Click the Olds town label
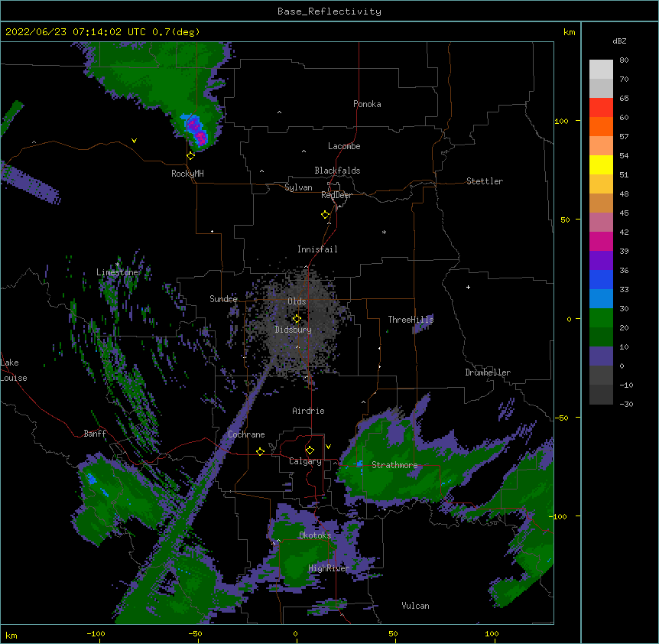Image resolution: width=659 pixels, height=644 pixels. tap(297, 301)
